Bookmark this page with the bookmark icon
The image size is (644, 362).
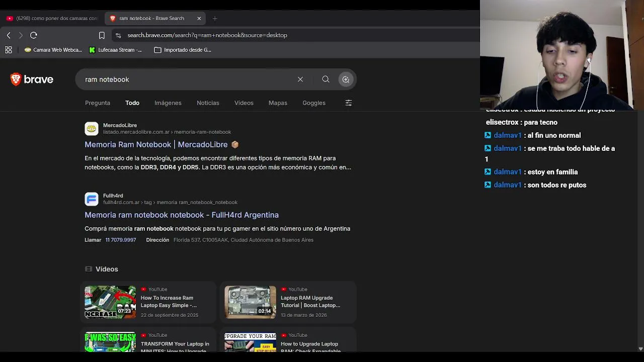pyautogui.click(x=102, y=35)
